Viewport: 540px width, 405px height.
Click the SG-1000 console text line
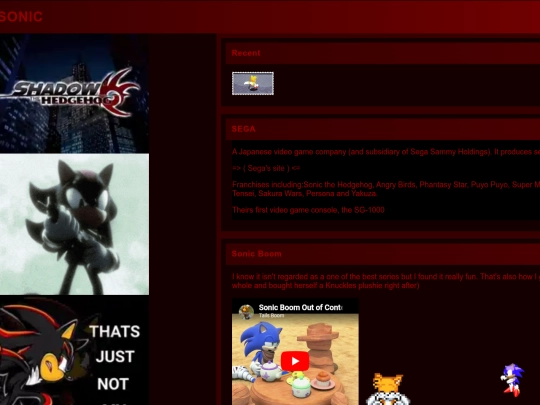[308, 210]
